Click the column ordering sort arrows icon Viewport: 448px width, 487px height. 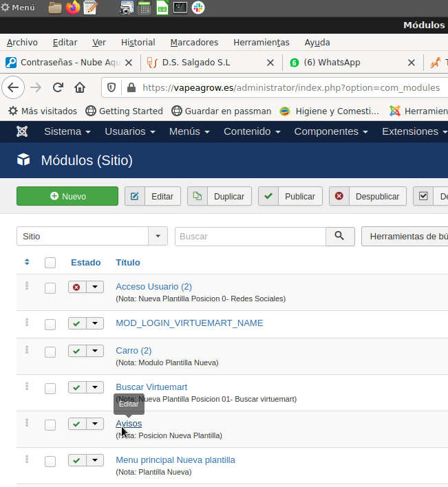(27, 262)
